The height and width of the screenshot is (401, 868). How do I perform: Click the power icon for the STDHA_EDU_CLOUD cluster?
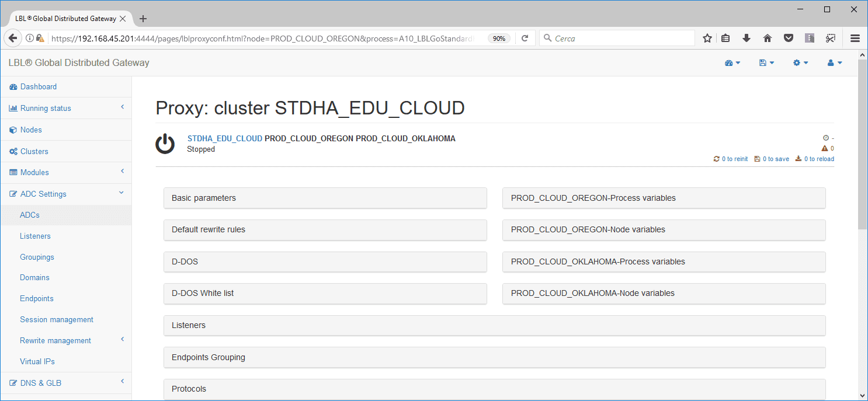[165, 144]
